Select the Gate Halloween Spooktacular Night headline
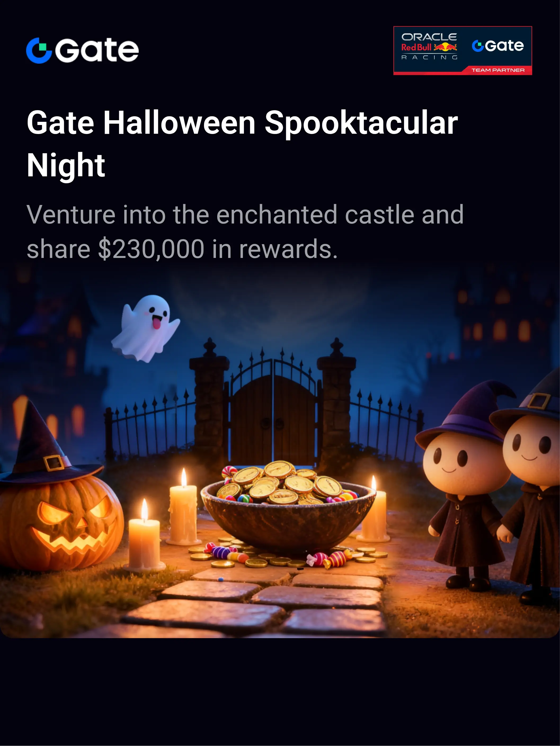The image size is (560, 746). pyautogui.click(x=242, y=144)
